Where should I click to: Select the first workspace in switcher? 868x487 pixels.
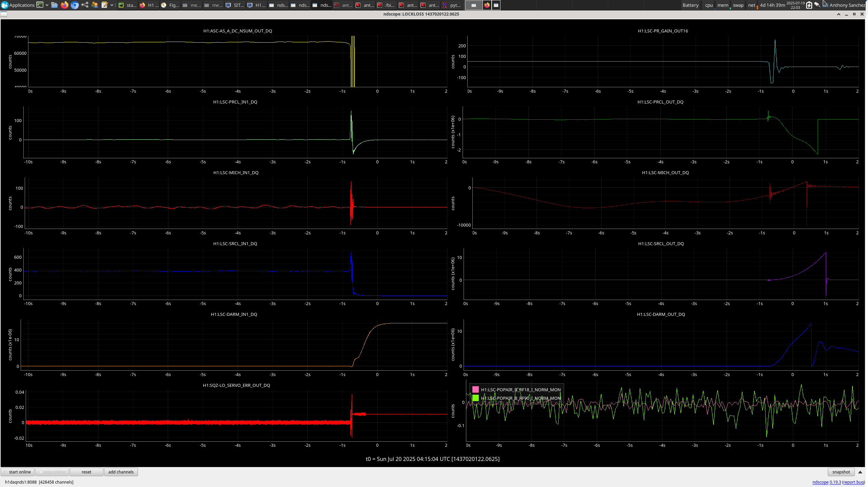474,5
